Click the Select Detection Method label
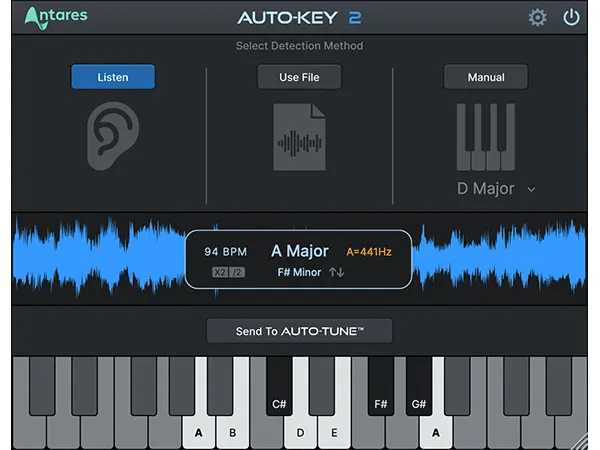600x450 pixels. 300,46
